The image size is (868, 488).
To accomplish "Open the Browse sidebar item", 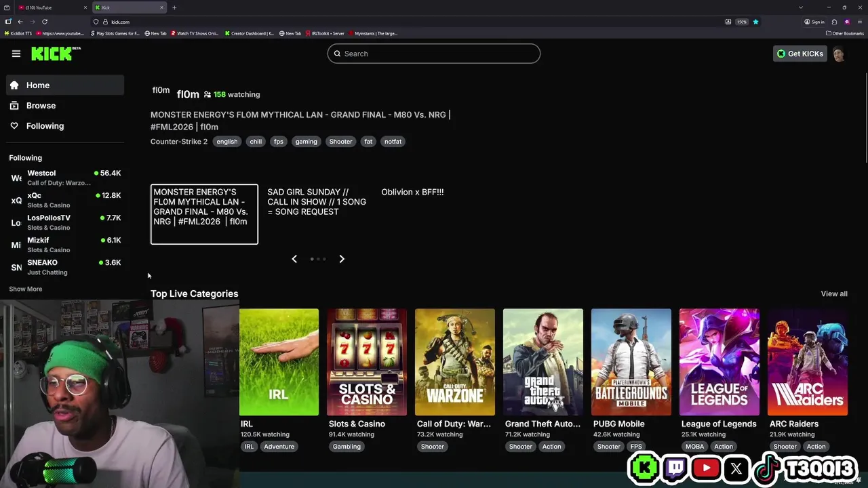I will 65,106.
